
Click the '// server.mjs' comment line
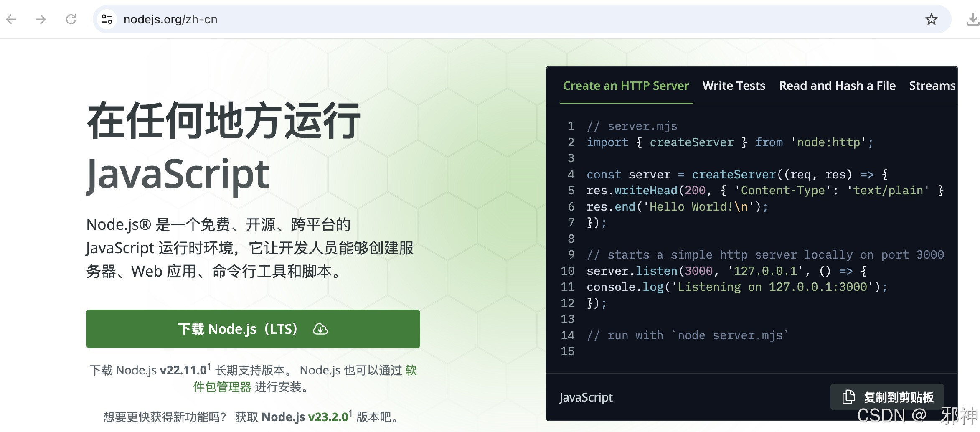click(x=632, y=126)
